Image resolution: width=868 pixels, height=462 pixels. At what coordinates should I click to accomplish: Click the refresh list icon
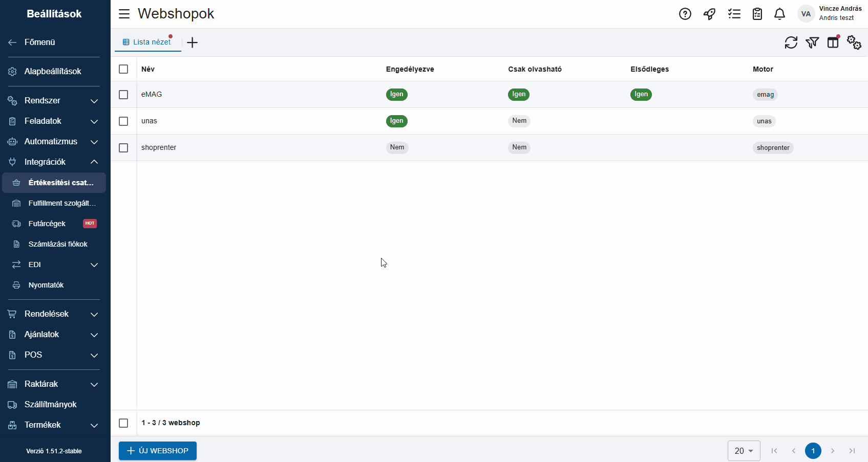click(x=791, y=42)
